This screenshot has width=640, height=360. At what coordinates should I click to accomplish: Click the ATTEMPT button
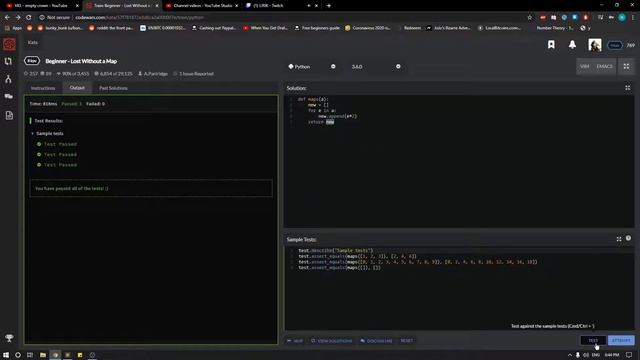(621, 340)
